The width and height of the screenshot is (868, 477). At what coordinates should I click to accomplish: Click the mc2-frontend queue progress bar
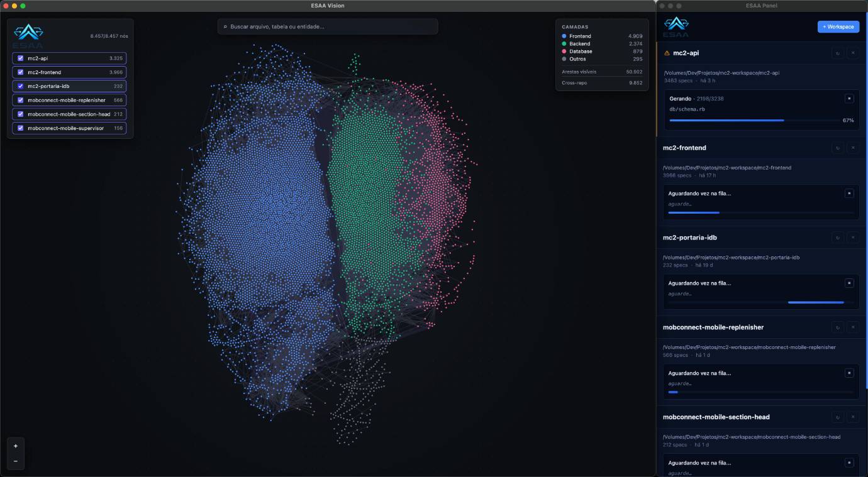(x=761, y=213)
